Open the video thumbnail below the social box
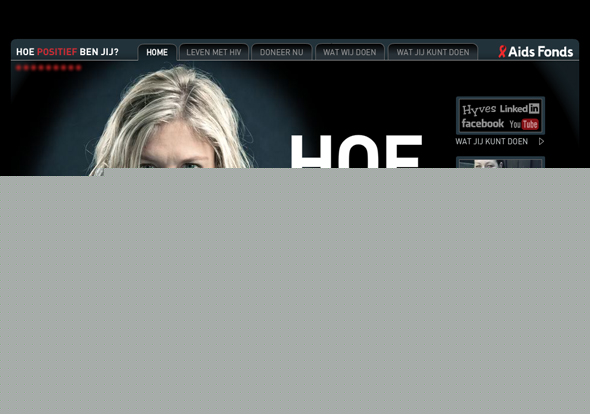Screen dimensions: 590x414 [500, 163]
